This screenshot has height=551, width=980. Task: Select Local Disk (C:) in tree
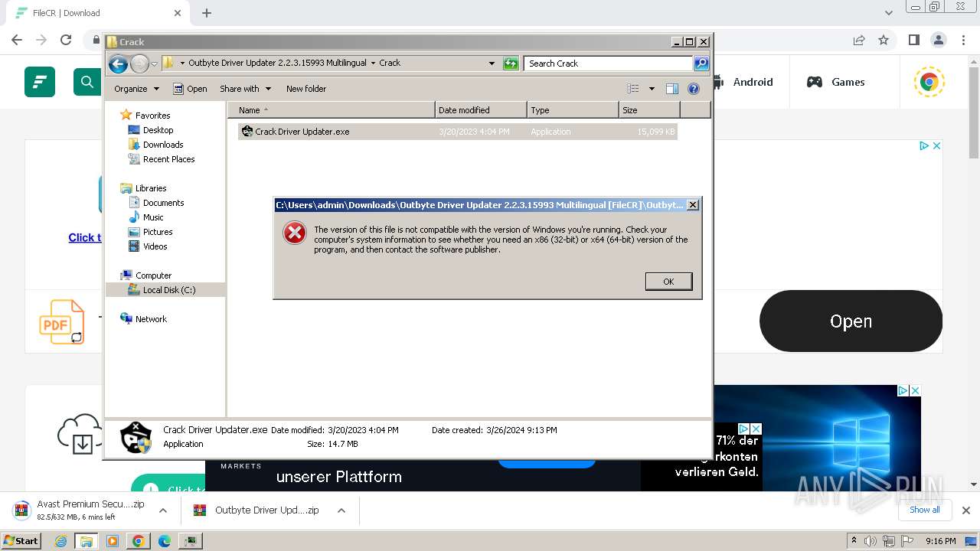(x=168, y=290)
